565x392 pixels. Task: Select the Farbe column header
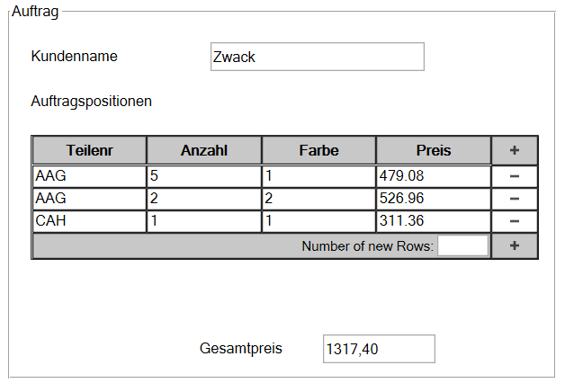tap(318, 150)
